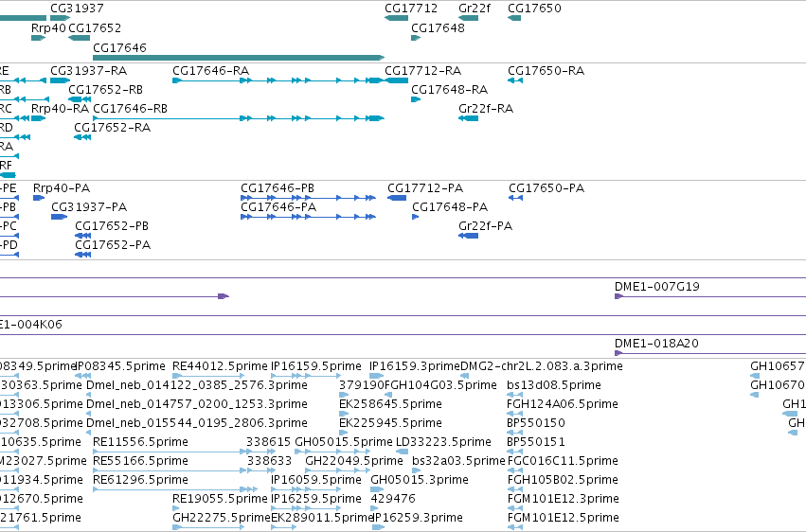Open the Rrp40 gene entry
806x532 pixels.
(39, 38)
